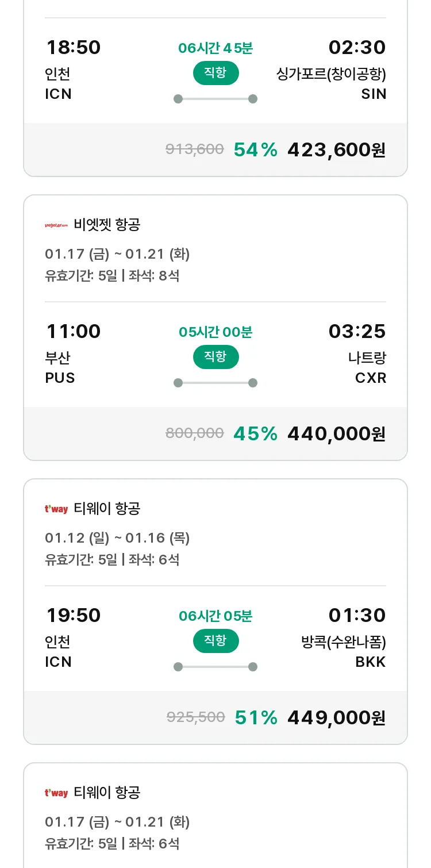Tap the t'way logo on the bottom card
The height and width of the screenshot is (868, 431).
pos(56,793)
